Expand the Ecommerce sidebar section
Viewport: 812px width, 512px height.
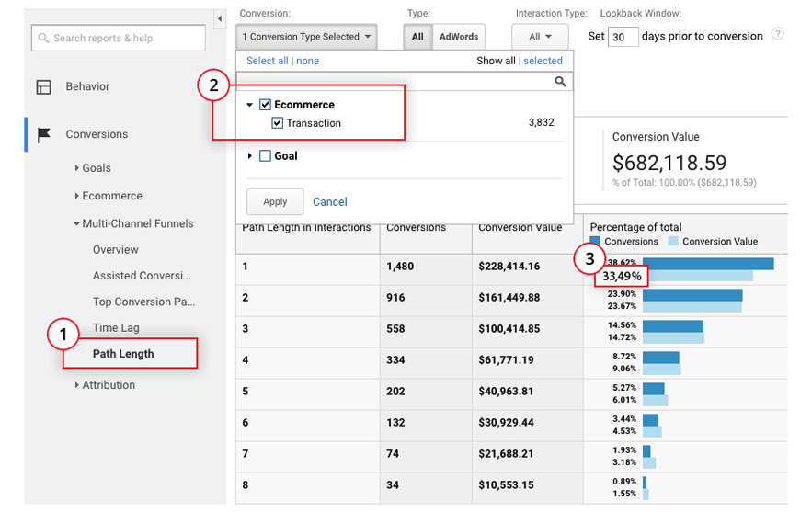coord(76,196)
